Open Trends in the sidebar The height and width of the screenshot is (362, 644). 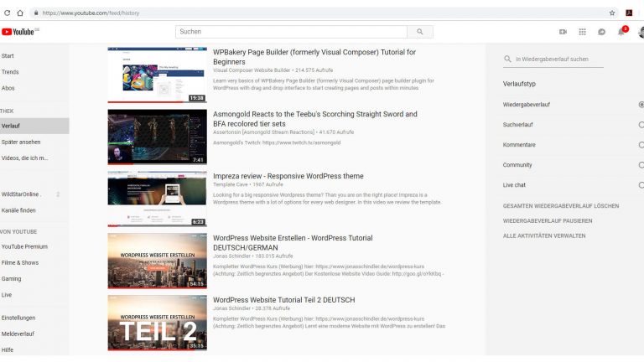click(10, 72)
